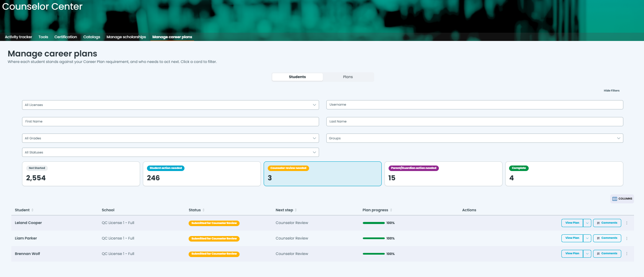This screenshot has width=644, height=277.
Task: Click Liam Parker's plan progress bar
Action: pyautogui.click(x=374, y=238)
